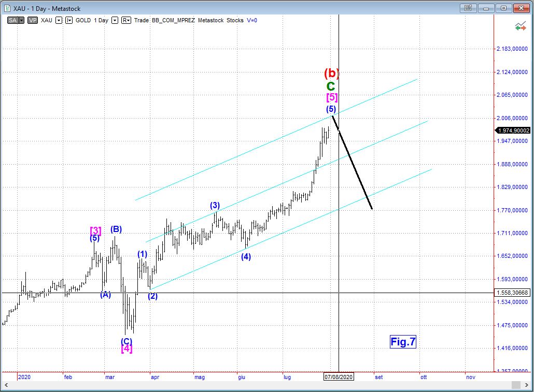Click the 2.006,00000 price axis label
This screenshot has width=534, height=392.
coord(512,118)
